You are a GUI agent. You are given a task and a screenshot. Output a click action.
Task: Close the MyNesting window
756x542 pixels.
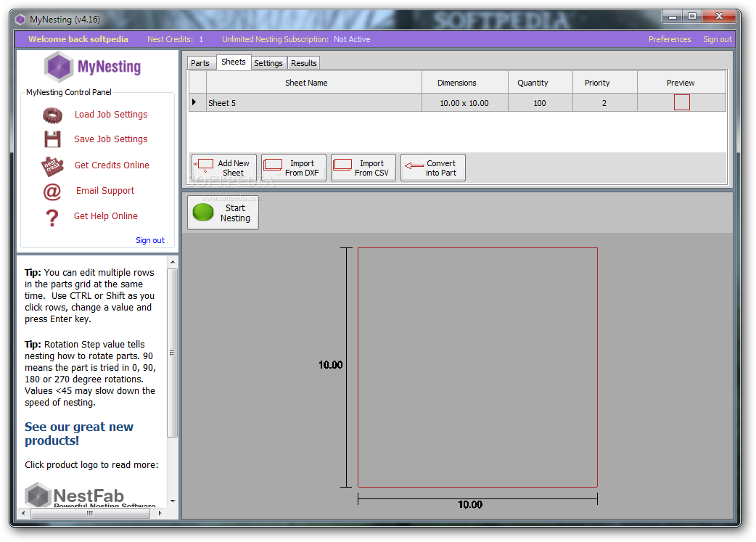pos(719,17)
